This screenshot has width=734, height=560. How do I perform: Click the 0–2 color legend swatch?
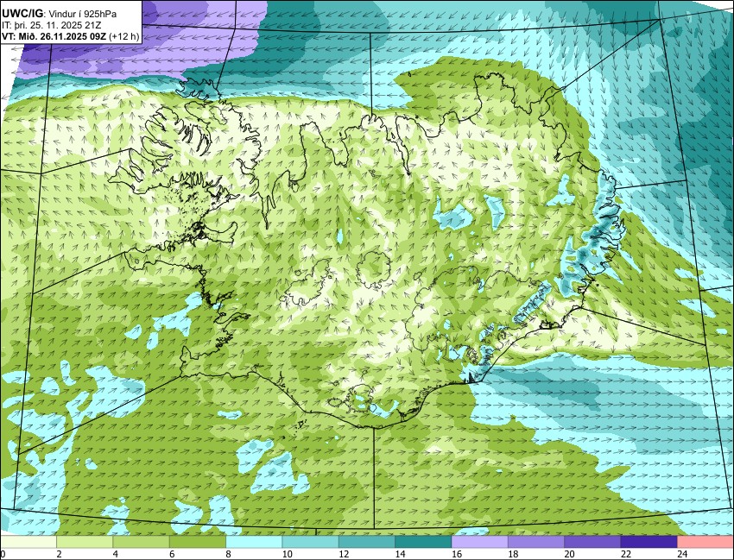pyautogui.click(x=28, y=542)
